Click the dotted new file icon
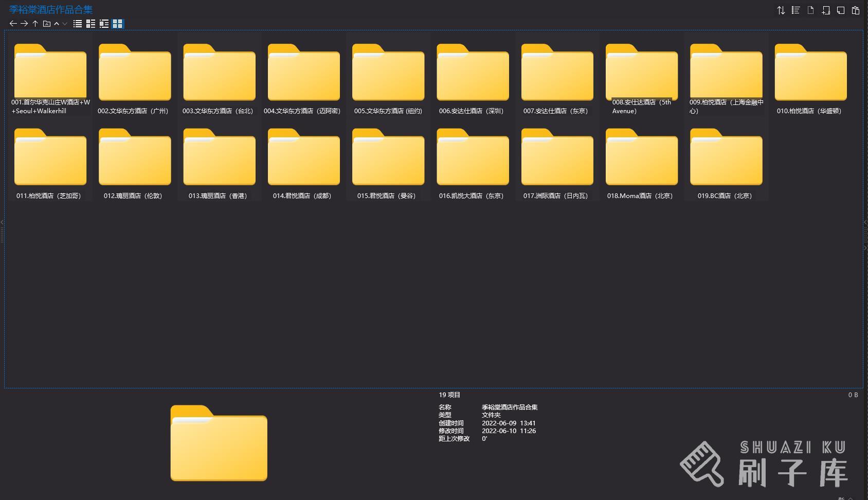 pos(810,10)
